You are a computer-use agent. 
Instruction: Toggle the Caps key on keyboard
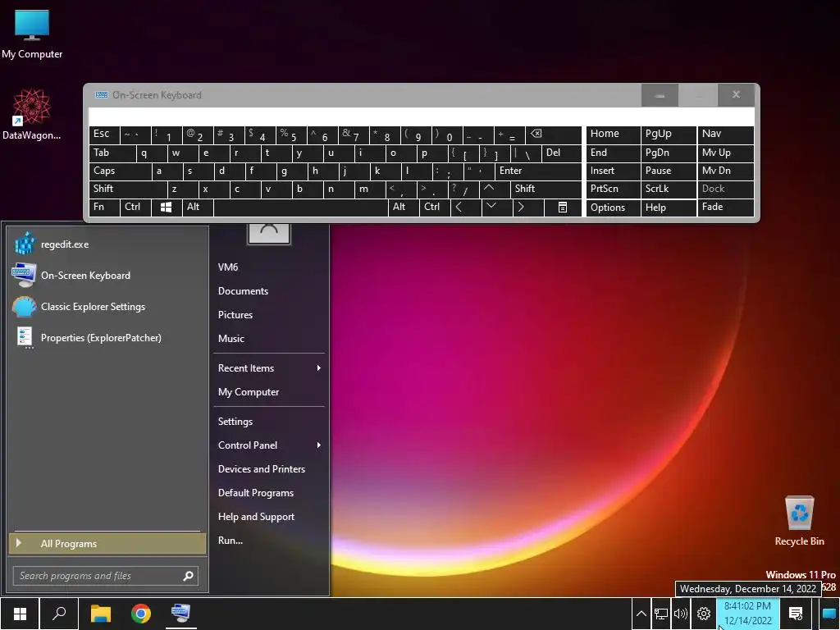tap(120, 171)
